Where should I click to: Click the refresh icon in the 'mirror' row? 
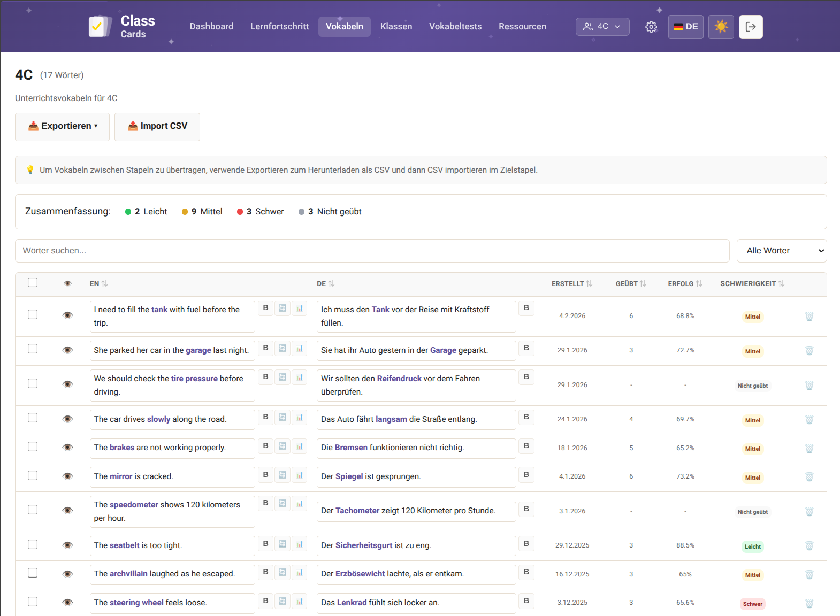pos(282,475)
